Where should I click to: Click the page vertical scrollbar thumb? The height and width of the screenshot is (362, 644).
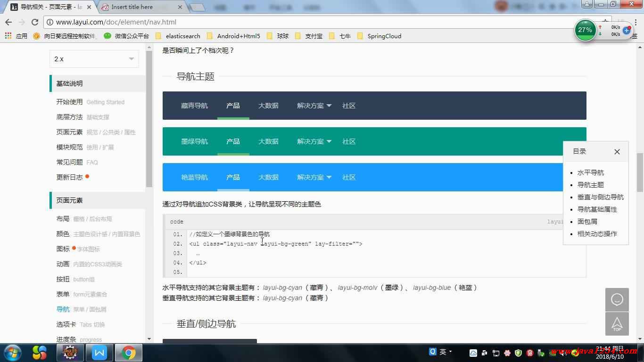point(640,173)
